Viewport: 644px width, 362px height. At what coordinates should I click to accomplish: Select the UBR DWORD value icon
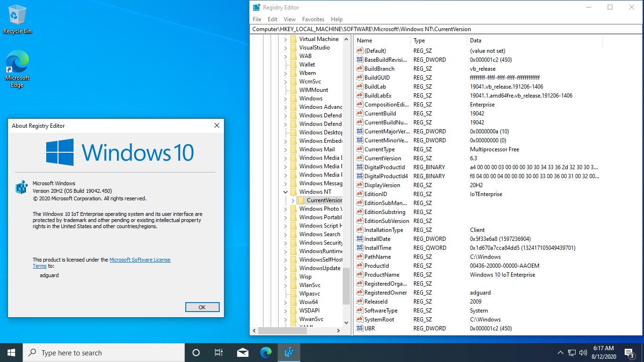[x=360, y=329]
